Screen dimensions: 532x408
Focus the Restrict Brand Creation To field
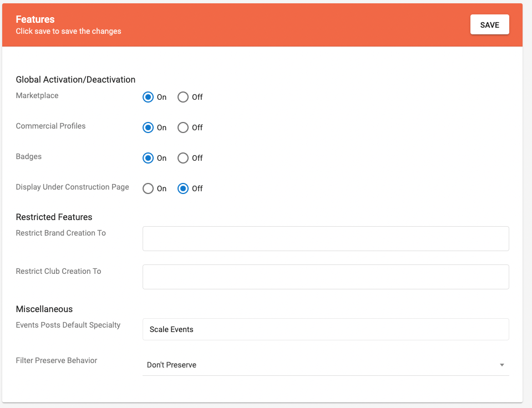[326, 238]
